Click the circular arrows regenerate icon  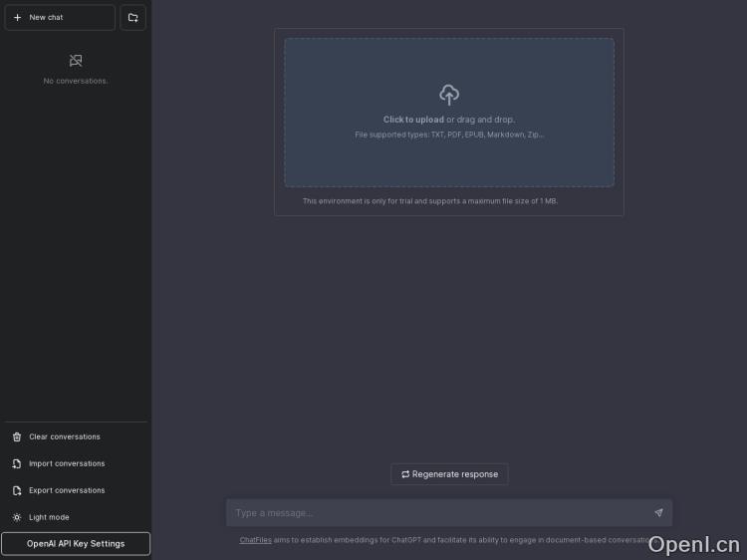[405, 474]
